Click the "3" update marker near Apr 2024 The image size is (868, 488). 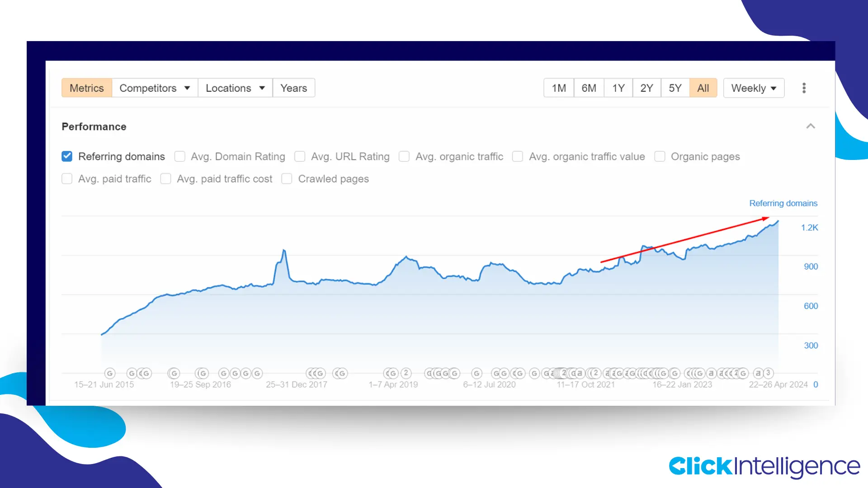click(x=768, y=373)
